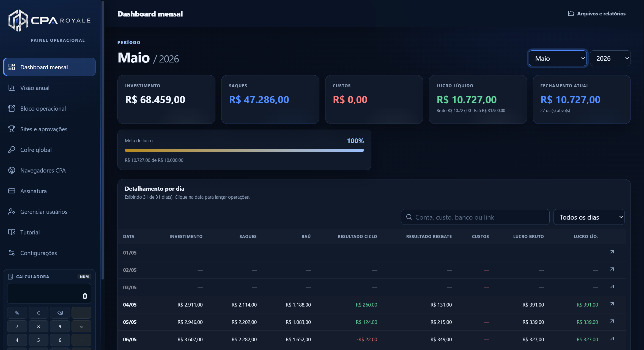Click the date 05/05 in the table

130,322
